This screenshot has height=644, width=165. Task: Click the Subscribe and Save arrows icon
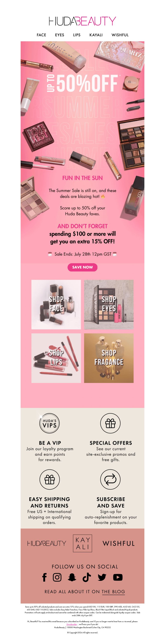110,479
